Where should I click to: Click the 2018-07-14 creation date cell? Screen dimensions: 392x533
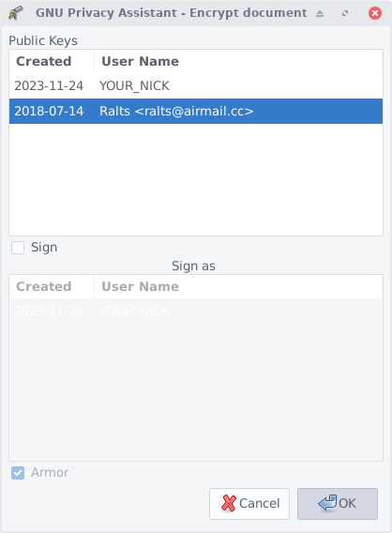[x=49, y=111]
